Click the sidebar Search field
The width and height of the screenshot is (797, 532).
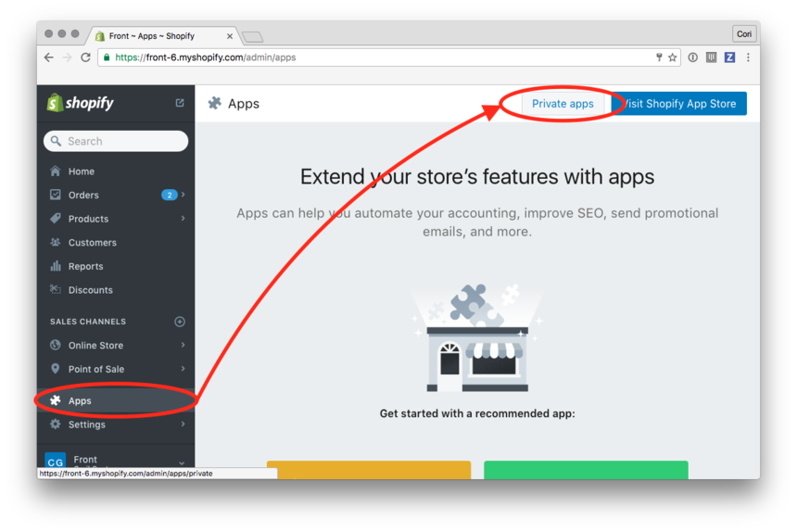click(116, 141)
